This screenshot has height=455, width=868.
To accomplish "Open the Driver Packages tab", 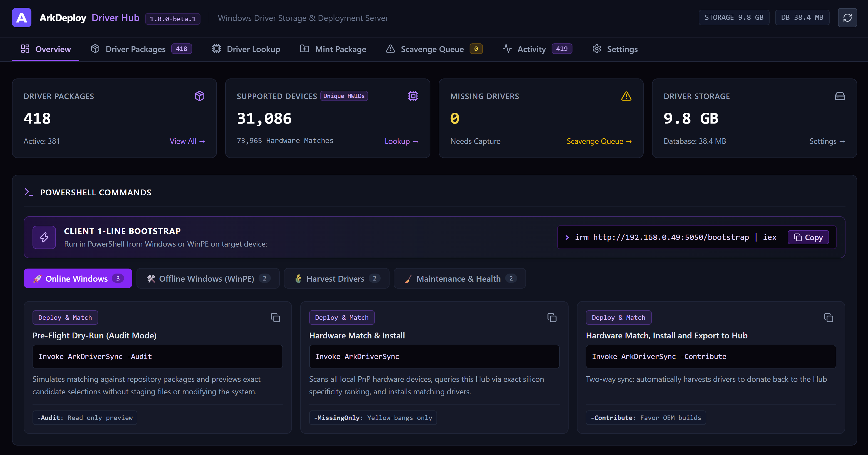I will tap(141, 49).
